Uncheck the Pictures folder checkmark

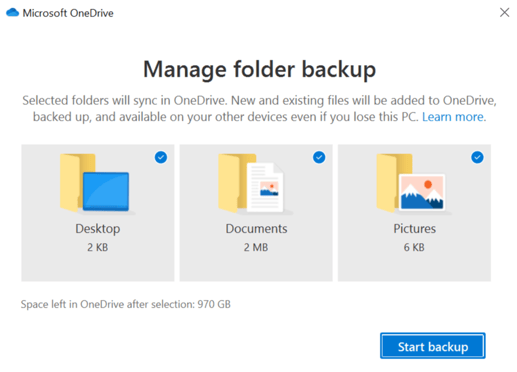pos(477,157)
